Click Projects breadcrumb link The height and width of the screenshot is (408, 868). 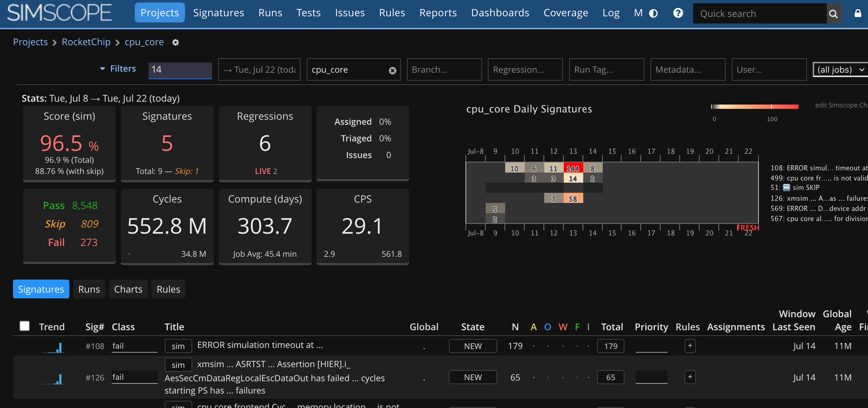click(x=30, y=42)
